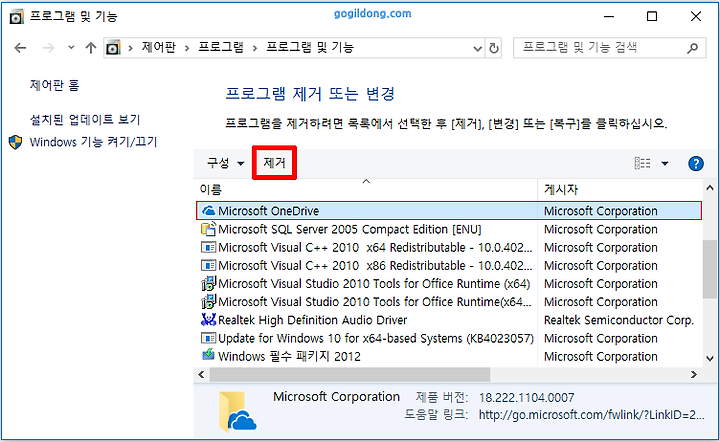Click 제어판 breadcrumb in address bar
The image size is (720, 442).
click(x=158, y=47)
